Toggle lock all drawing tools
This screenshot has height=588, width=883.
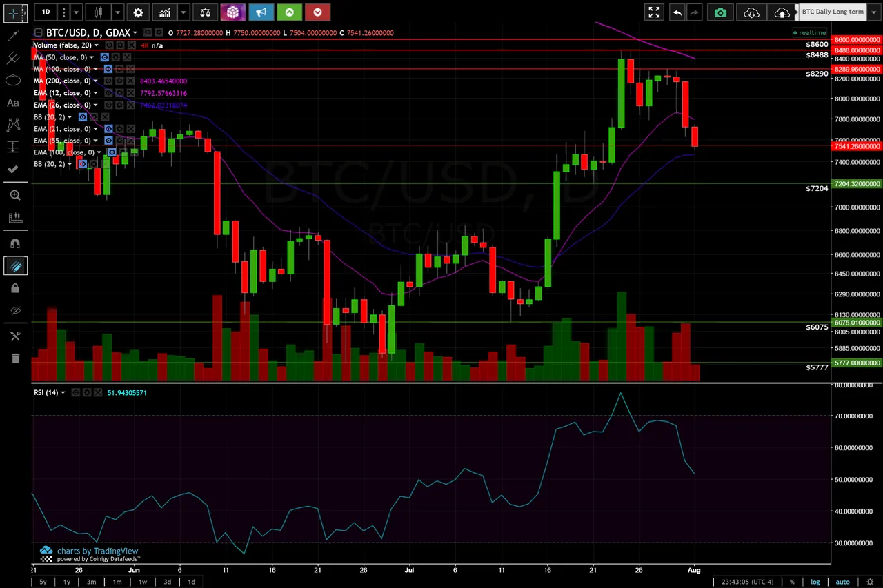[14, 288]
